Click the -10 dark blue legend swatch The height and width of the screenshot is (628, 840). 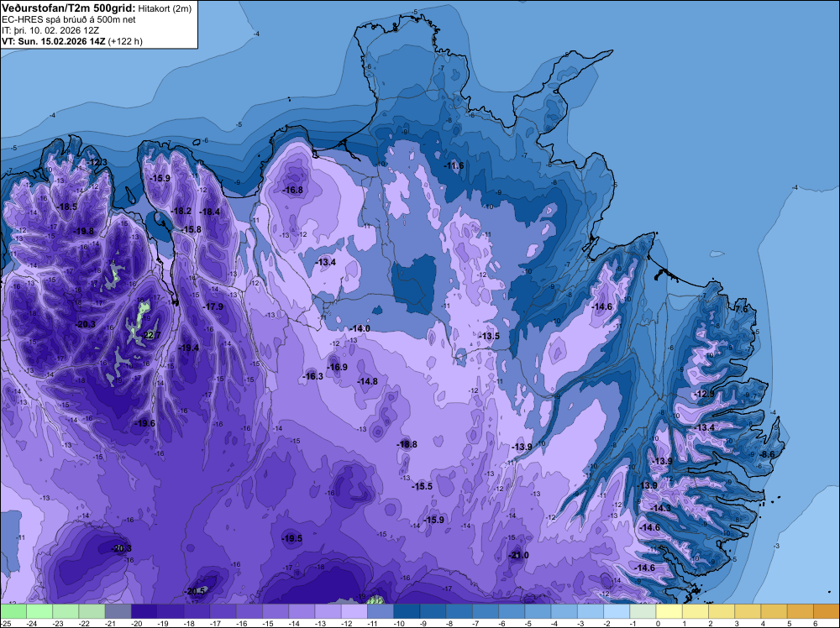tap(407, 611)
